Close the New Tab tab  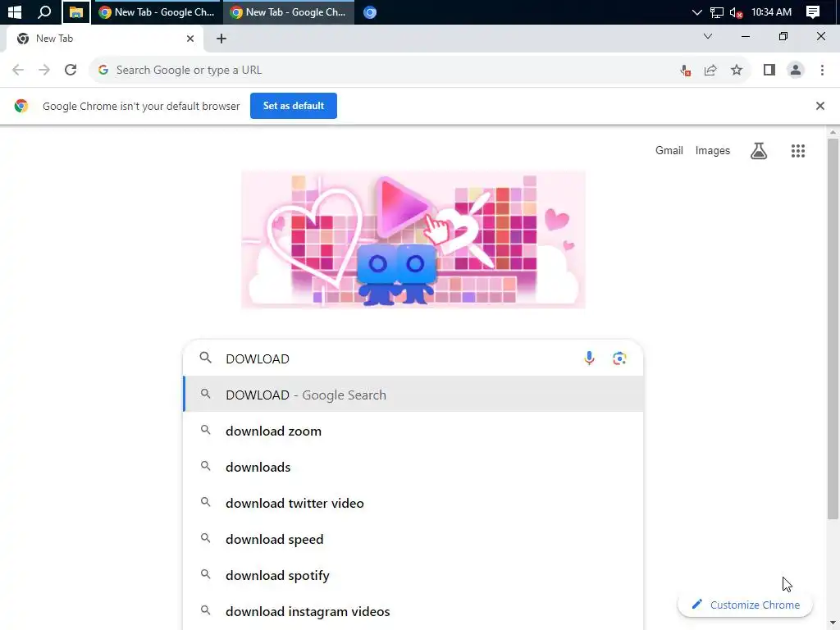click(x=190, y=39)
